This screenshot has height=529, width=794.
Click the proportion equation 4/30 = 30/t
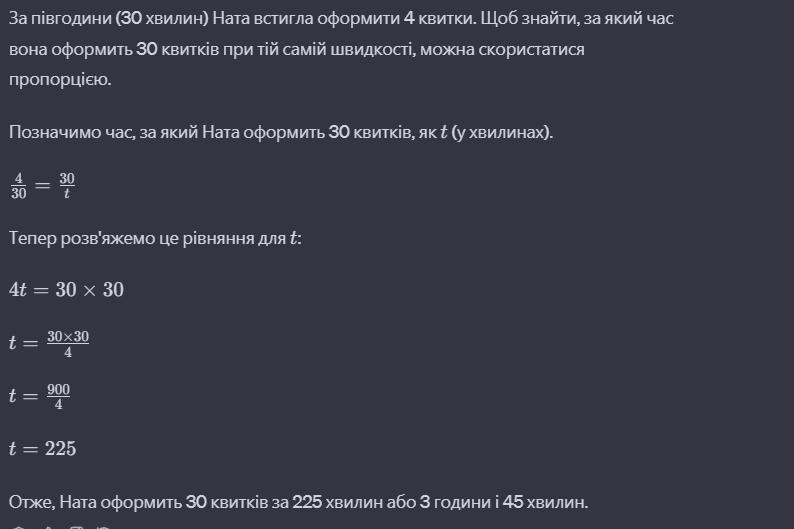pyautogui.click(x=42, y=186)
